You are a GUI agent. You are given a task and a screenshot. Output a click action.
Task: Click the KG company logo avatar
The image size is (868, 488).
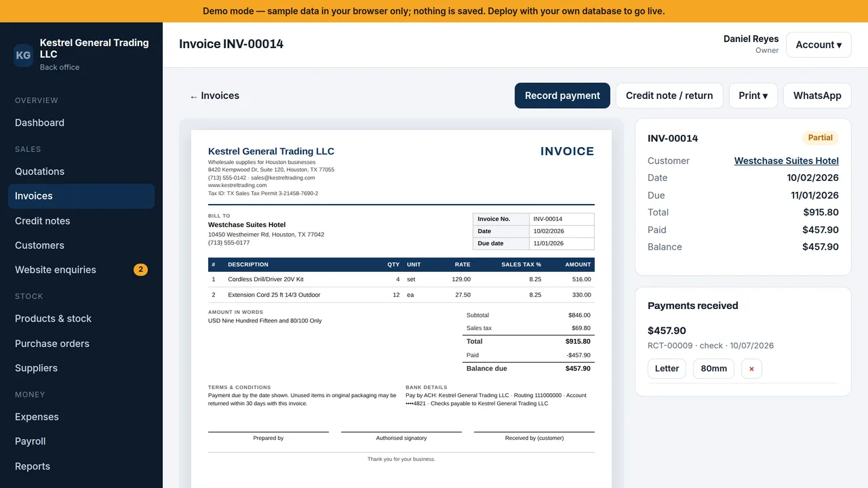(23, 55)
